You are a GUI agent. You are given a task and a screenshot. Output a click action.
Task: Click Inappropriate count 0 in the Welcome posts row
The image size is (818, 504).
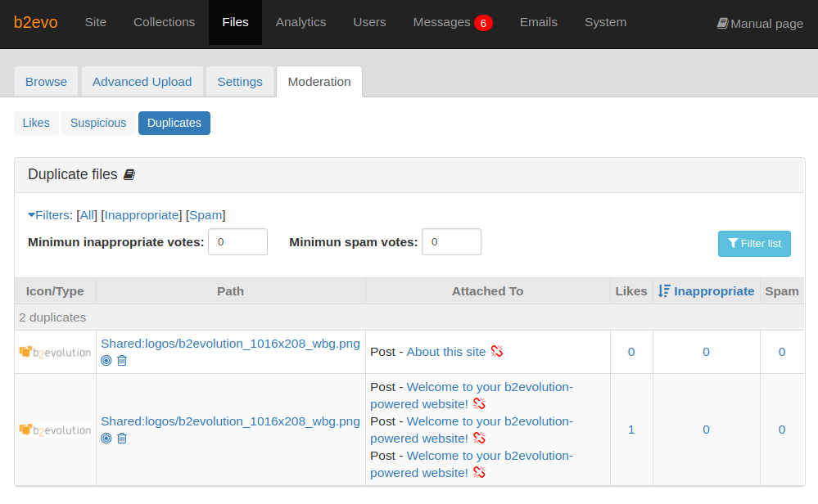click(x=706, y=430)
